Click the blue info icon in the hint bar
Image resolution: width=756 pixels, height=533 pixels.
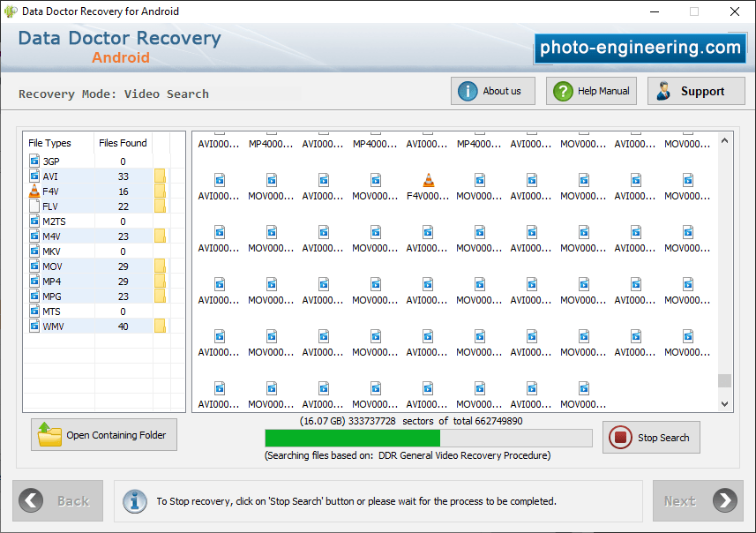click(x=135, y=501)
